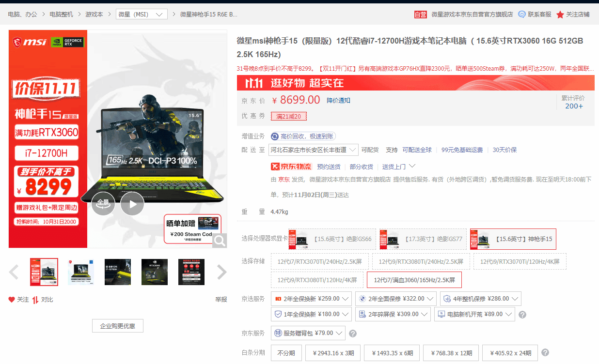Click the 高价回收 recycle icon
The height and width of the screenshot is (364, 599).
click(x=275, y=136)
